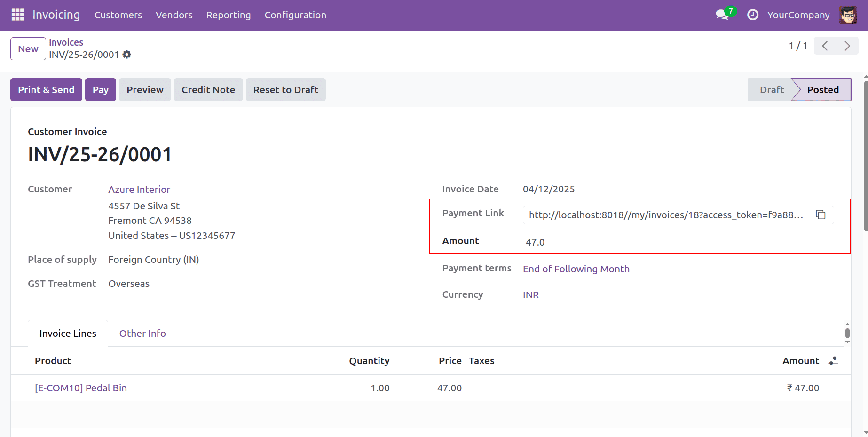Open End of Following Month payment terms

coord(576,269)
